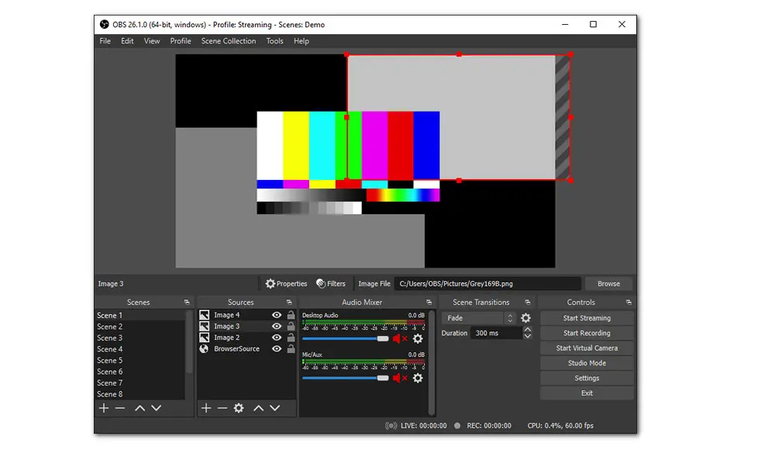Open Mic/Aux settings gear
This screenshot has height=450, width=775.
(x=418, y=378)
